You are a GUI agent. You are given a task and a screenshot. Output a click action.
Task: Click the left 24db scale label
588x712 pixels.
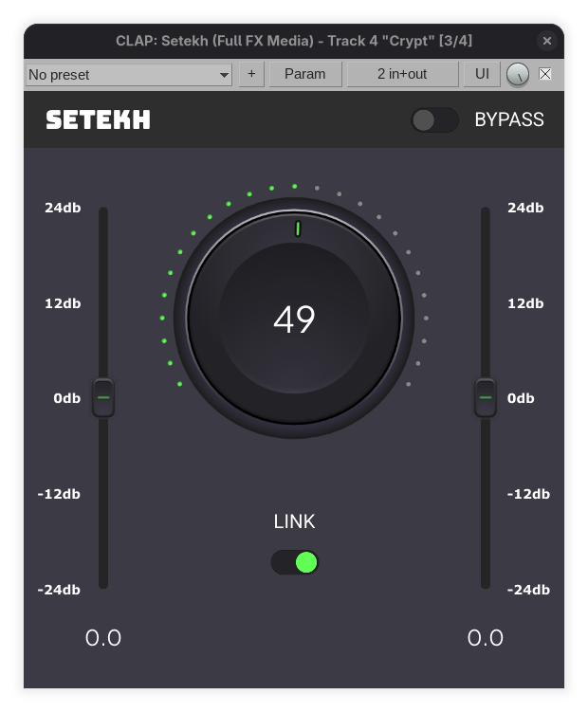coord(63,208)
